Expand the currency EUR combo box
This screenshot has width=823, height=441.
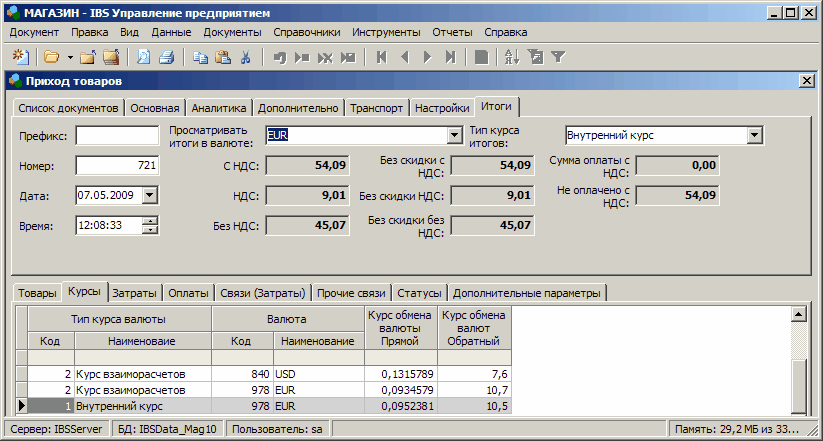click(454, 135)
